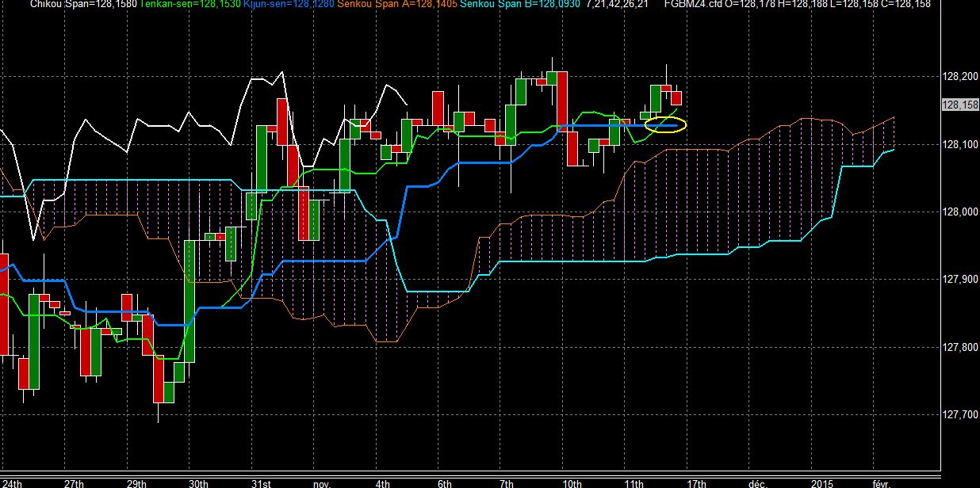This screenshot has height=488, width=980.
Task: Click the 128,200 price axis label
Action: tap(959, 77)
